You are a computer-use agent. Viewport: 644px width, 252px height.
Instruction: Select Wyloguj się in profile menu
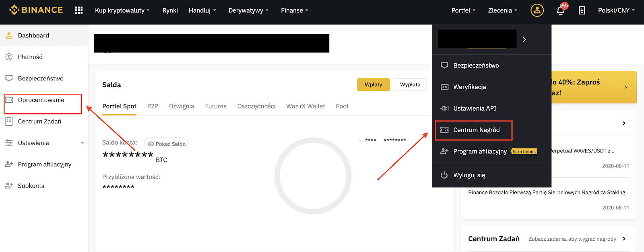(x=469, y=175)
